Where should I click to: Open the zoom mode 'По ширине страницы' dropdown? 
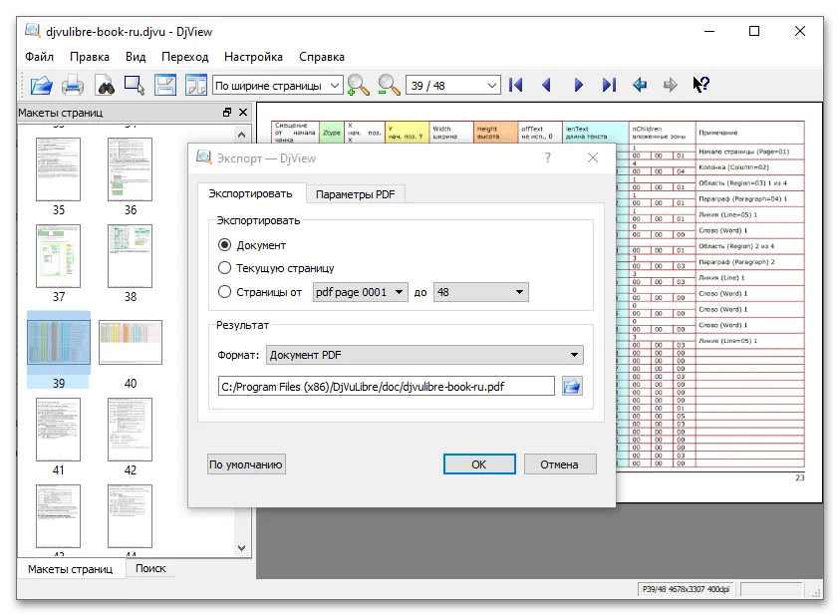278,86
